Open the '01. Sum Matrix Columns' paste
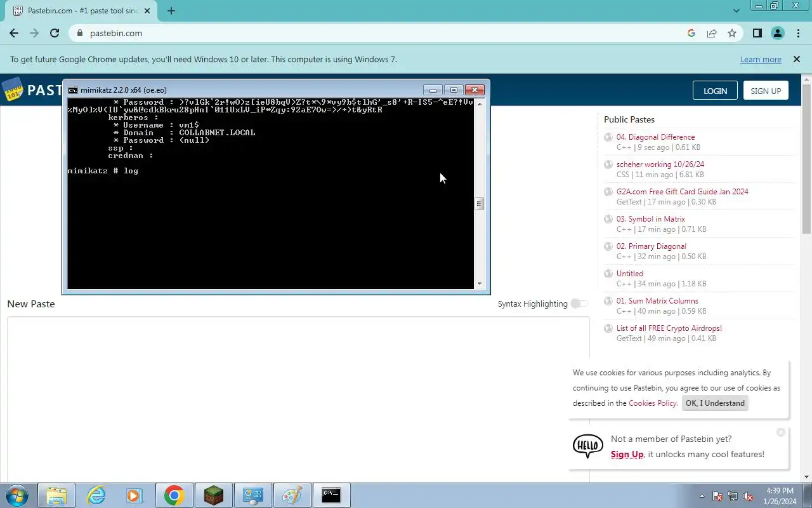The width and height of the screenshot is (812, 508). click(x=657, y=301)
